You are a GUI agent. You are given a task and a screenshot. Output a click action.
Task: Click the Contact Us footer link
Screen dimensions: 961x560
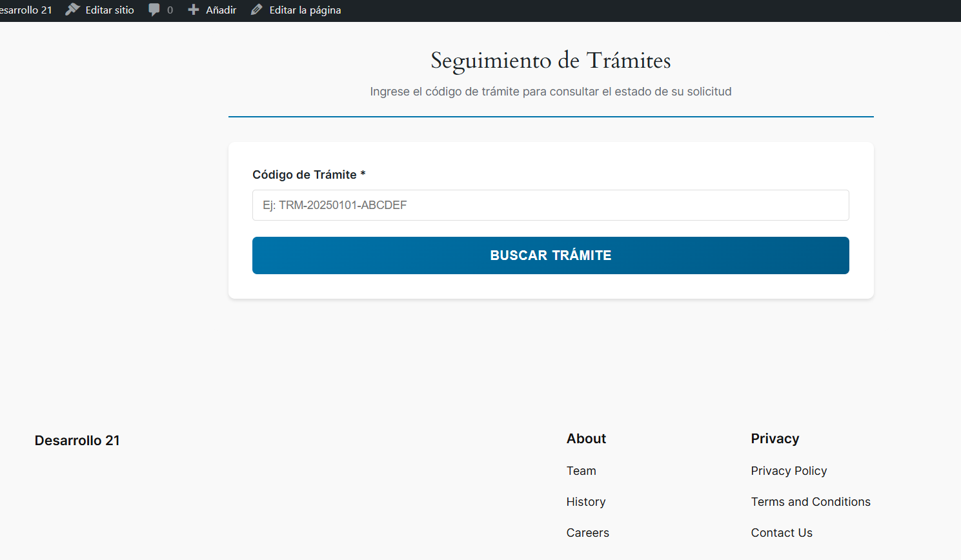point(782,533)
